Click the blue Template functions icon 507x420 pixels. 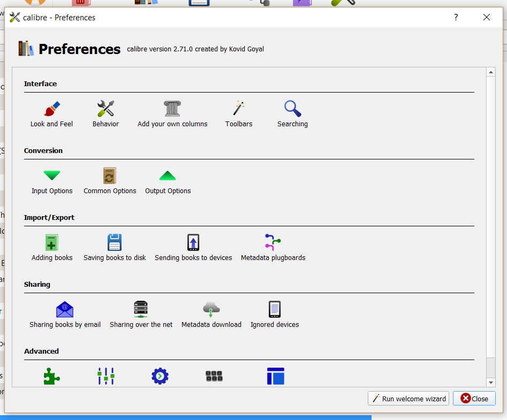coord(276,376)
